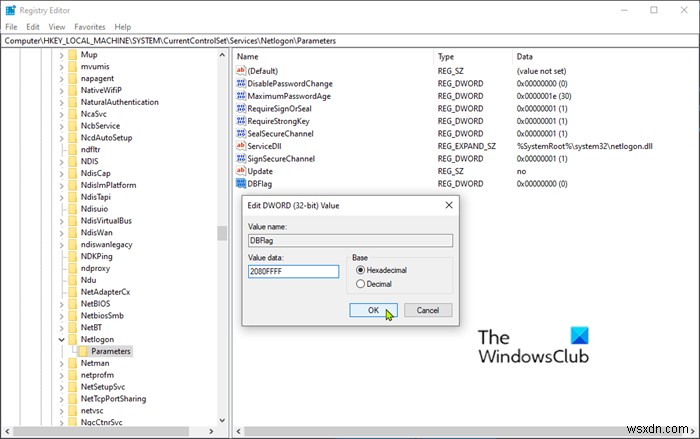Click the Netman folder icon
700x439 pixels.
tap(73, 363)
